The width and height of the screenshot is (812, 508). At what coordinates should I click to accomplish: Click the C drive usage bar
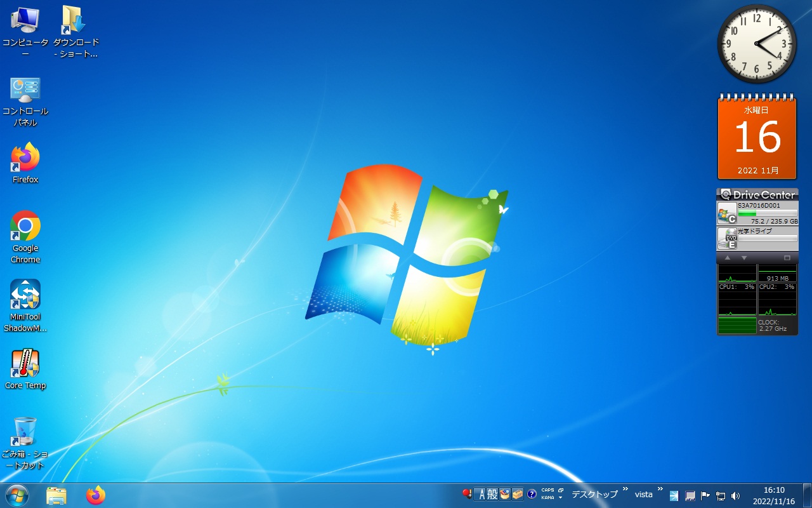click(768, 214)
